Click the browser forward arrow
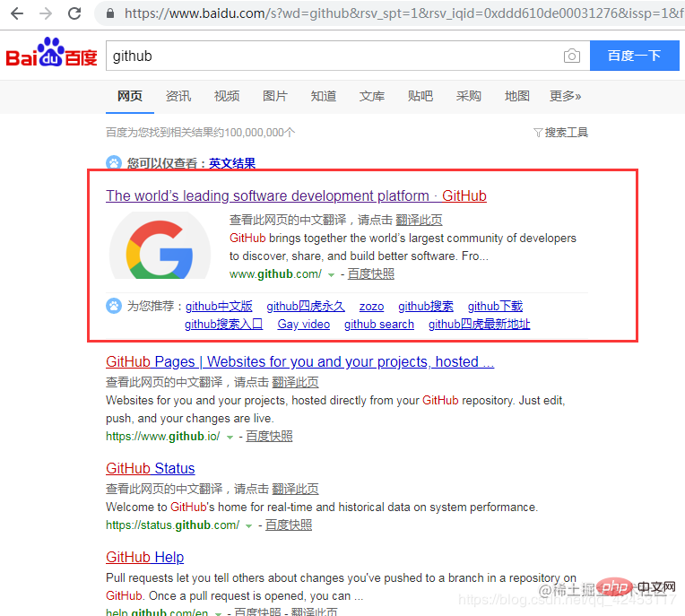Image resolution: width=685 pixels, height=616 pixels. [x=46, y=13]
